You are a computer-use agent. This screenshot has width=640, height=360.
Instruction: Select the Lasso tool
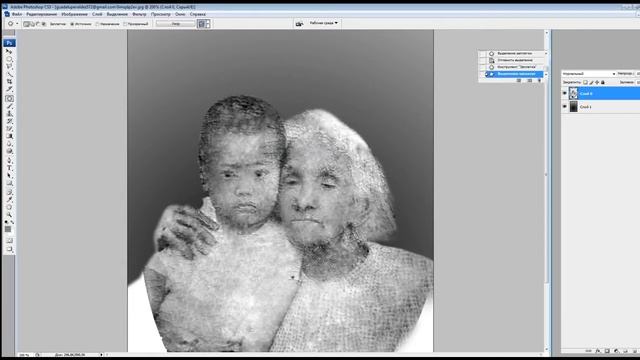tap(9, 67)
